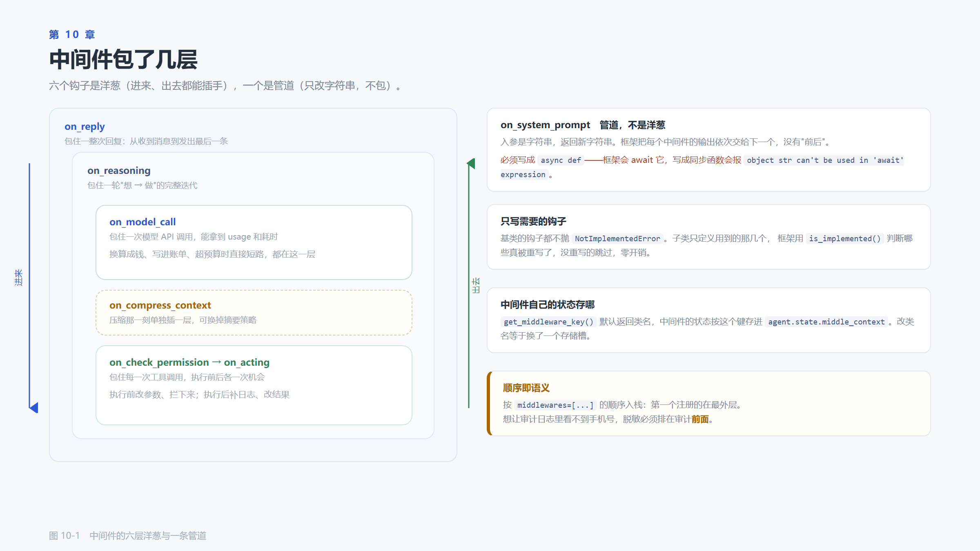Viewport: 980px width, 551px height.
Task: Click the "get_middleware_key()" code snippet
Action: pos(548,322)
